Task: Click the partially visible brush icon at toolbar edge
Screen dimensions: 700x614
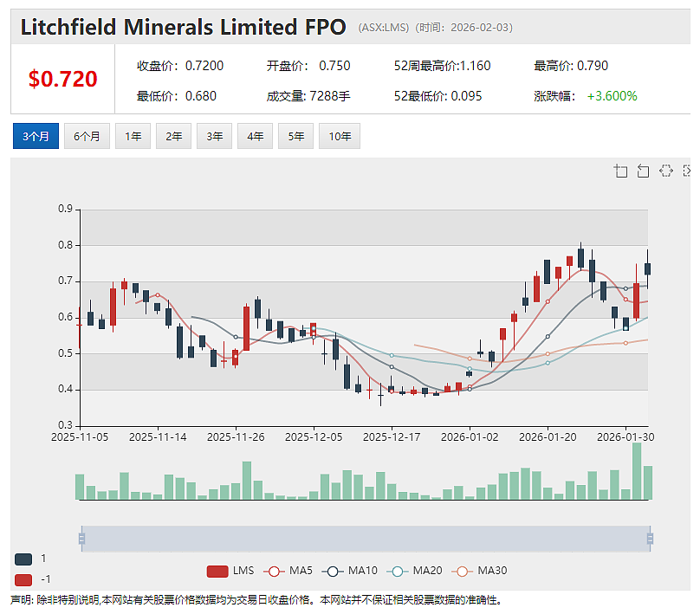Action: point(687,171)
